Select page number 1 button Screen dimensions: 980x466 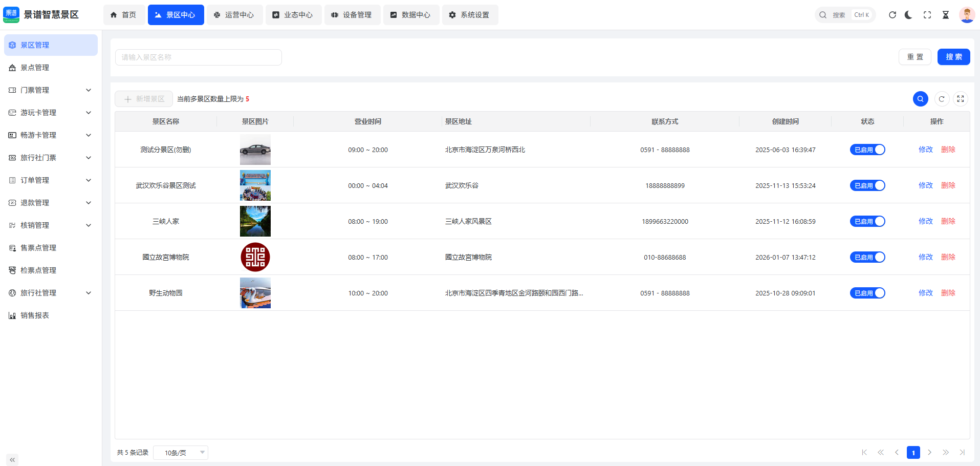point(913,453)
